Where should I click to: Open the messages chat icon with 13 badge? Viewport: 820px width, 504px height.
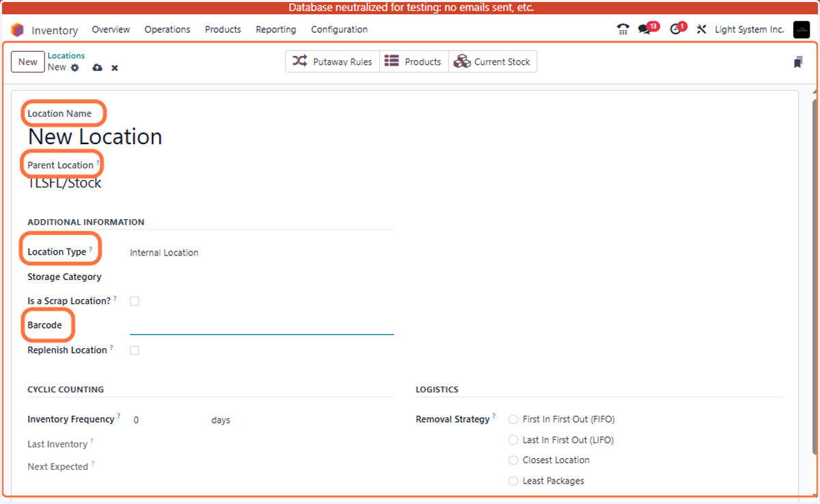click(x=644, y=29)
